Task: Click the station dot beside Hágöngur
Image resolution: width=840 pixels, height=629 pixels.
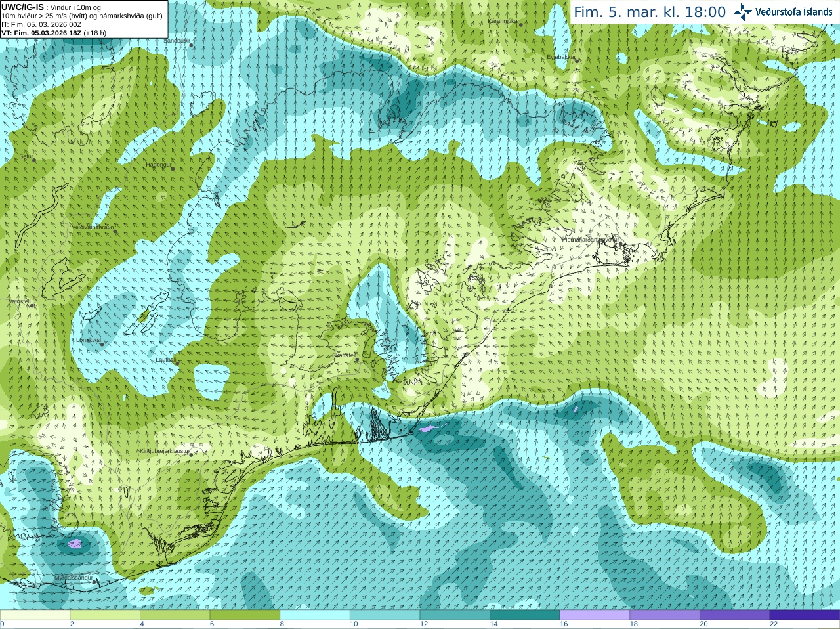Action: (173, 169)
